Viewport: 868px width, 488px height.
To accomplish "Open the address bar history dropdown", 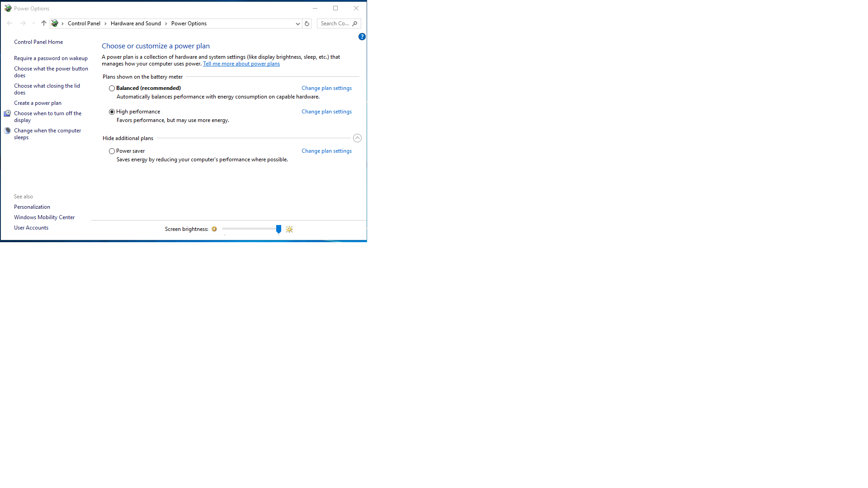I will click(x=297, y=23).
